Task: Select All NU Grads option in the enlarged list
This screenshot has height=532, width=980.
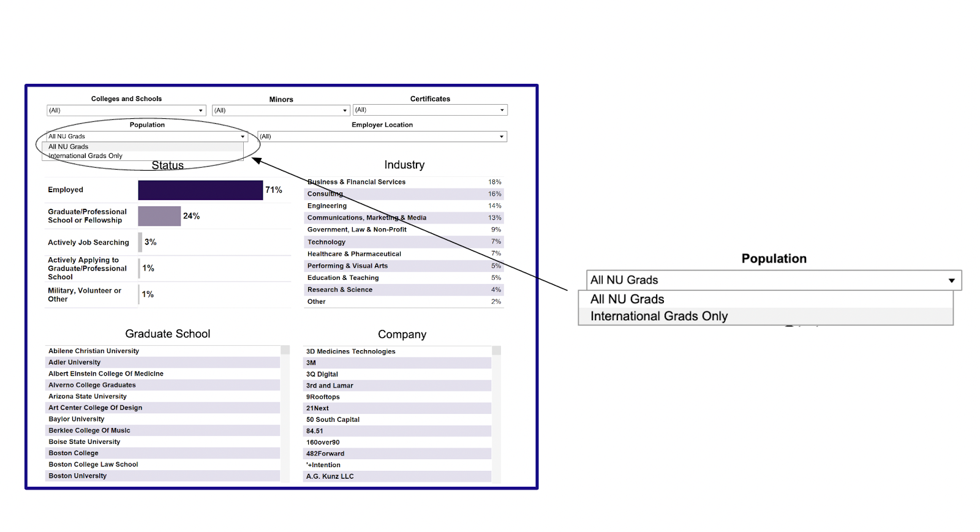Action: point(766,299)
